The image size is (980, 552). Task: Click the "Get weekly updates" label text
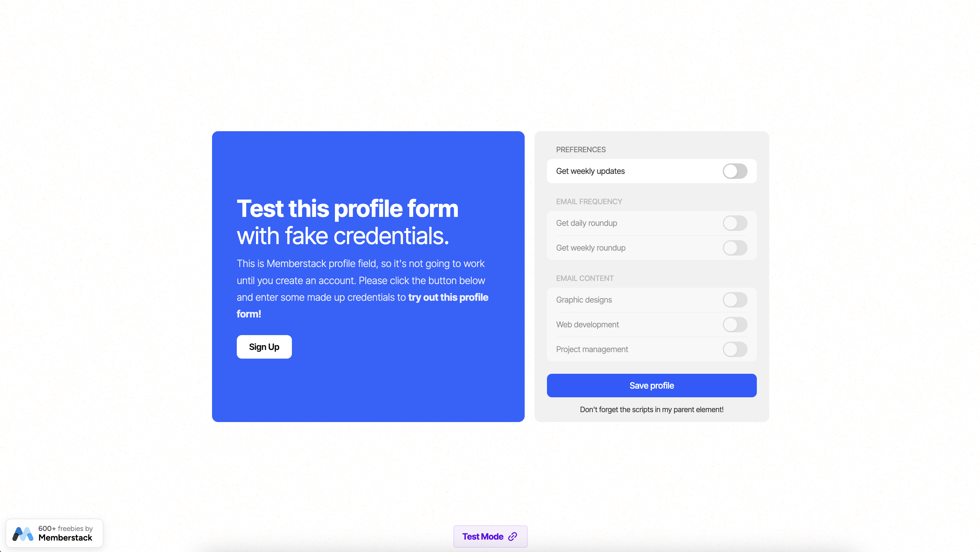tap(590, 171)
